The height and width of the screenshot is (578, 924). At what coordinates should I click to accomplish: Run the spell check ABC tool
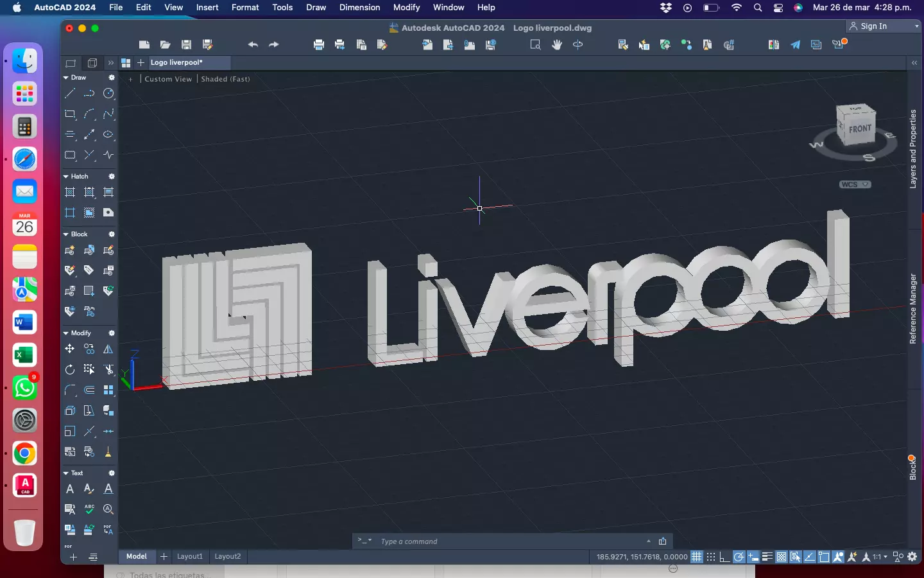point(89,509)
